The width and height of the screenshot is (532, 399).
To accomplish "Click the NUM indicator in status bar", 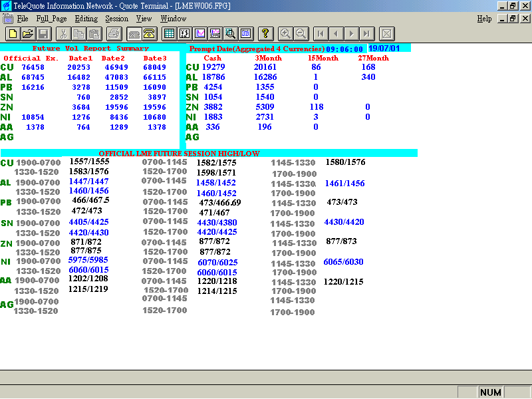I will (491, 392).
